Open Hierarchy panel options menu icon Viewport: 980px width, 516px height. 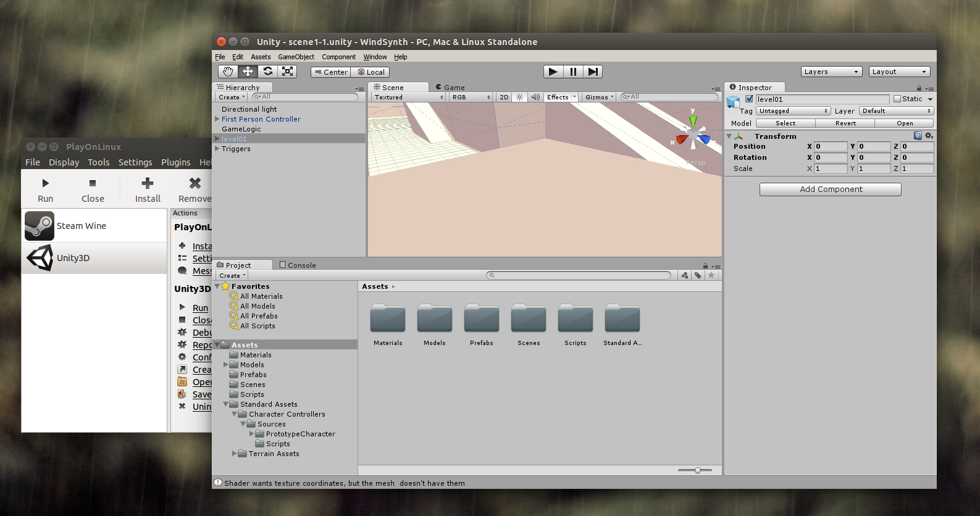359,89
